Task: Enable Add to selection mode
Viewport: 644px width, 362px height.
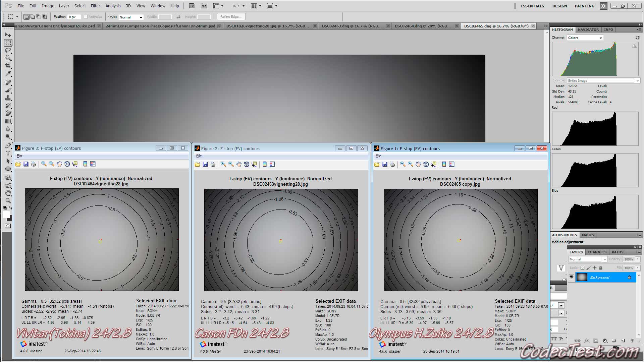Action: point(32,17)
